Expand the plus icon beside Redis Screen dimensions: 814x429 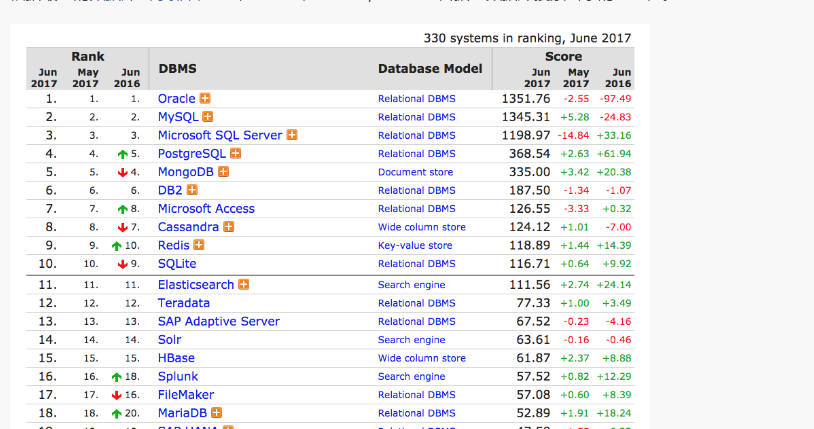tap(199, 245)
